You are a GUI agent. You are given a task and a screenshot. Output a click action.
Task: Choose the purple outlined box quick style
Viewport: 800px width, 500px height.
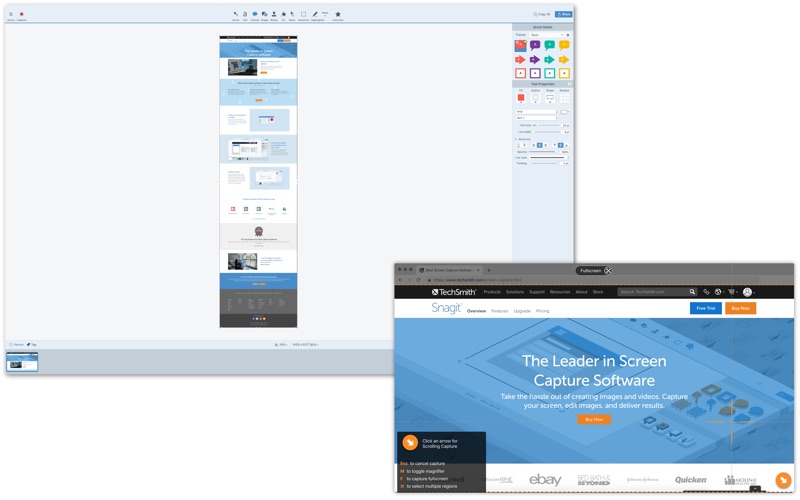click(535, 73)
